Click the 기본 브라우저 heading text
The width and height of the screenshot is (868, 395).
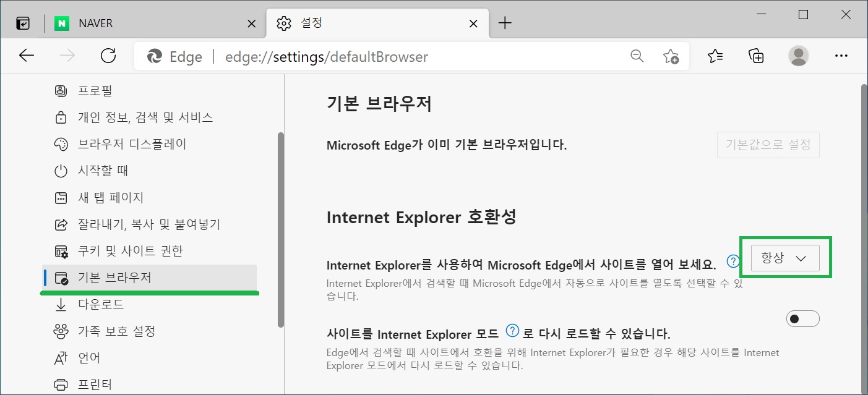click(379, 104)
